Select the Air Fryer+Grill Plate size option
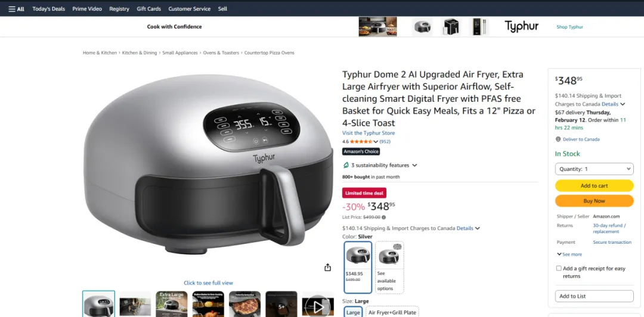The image size is (644, 317). (392, 312)
